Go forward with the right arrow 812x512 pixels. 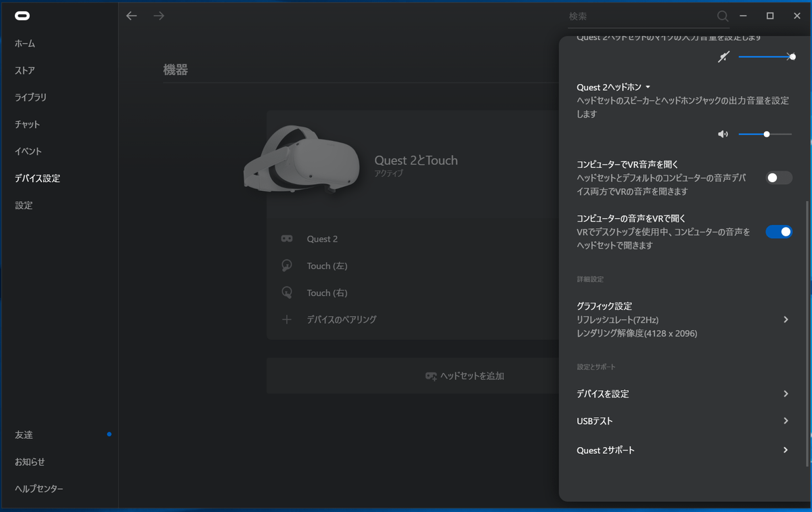click(159, 16)
